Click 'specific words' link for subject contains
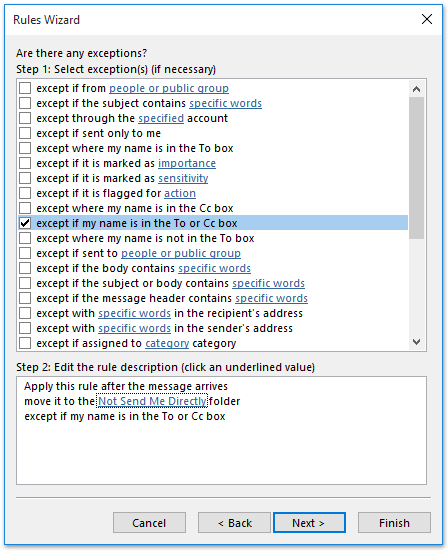The height and width of the screenshot is (551, 448). click(x=226, y=103)
